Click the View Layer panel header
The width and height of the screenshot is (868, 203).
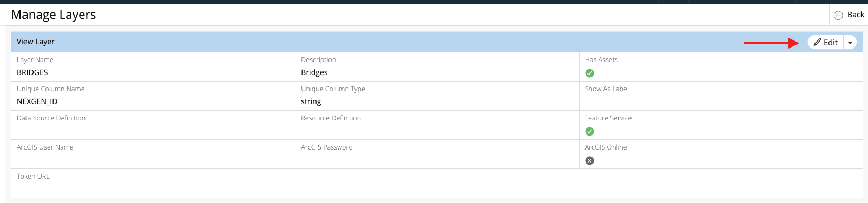pyautogui.click(x=437, y=42)
